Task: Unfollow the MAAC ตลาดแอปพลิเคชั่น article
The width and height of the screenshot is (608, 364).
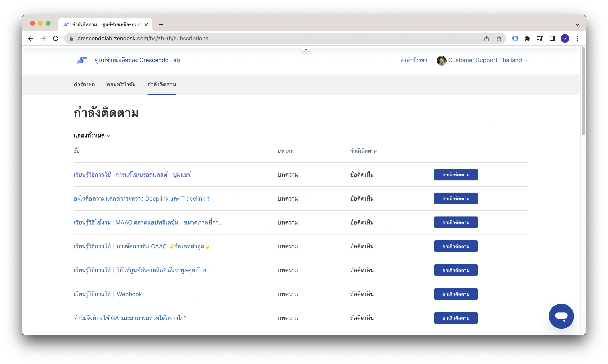Action: (x=456, y=222)
